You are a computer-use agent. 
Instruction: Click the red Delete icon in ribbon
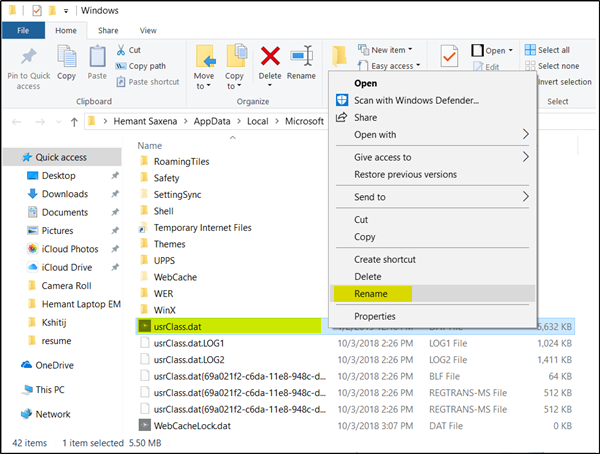pos(269,56)
